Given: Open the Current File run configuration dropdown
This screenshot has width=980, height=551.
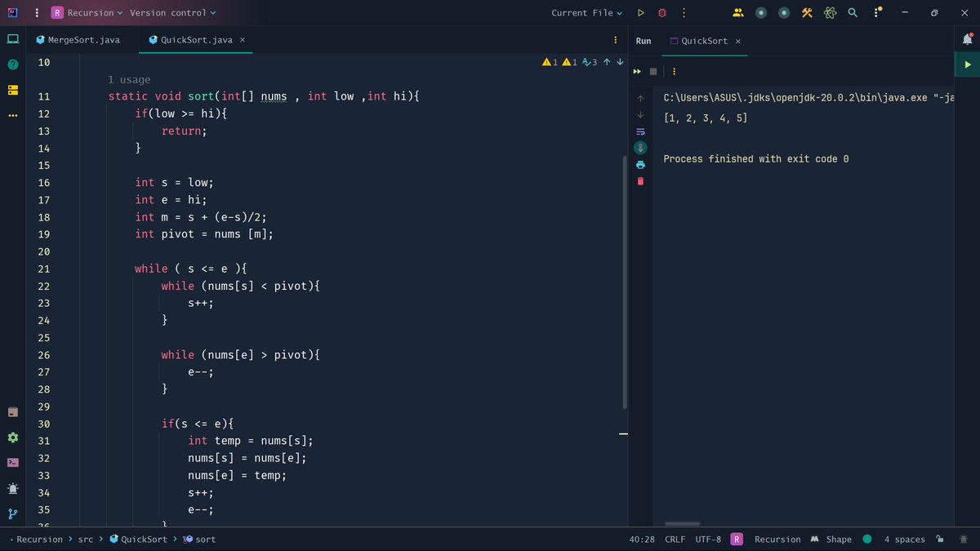Looking at the screenshot, I should pos(586,12).
